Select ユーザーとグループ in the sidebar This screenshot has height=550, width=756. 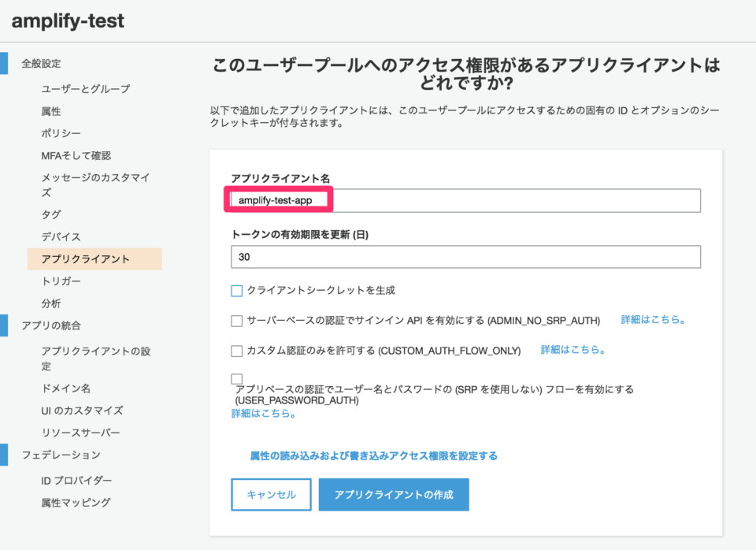86,89
